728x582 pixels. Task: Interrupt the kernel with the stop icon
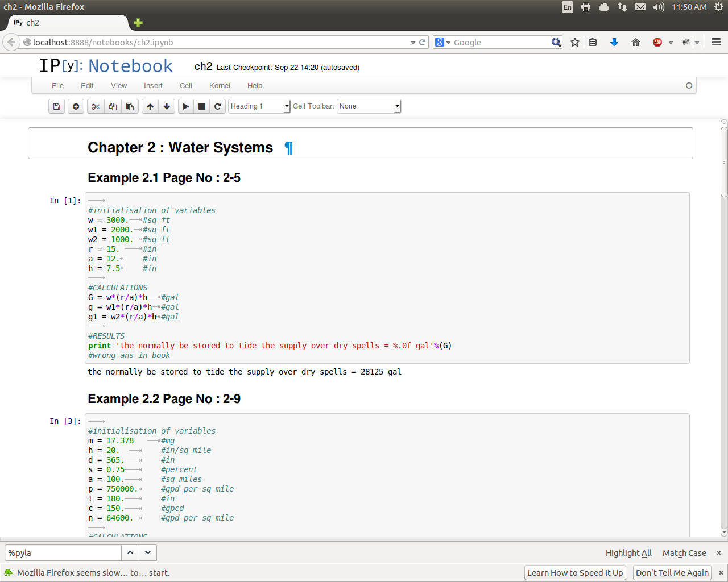pyautogui.click(x=201, y=106)
